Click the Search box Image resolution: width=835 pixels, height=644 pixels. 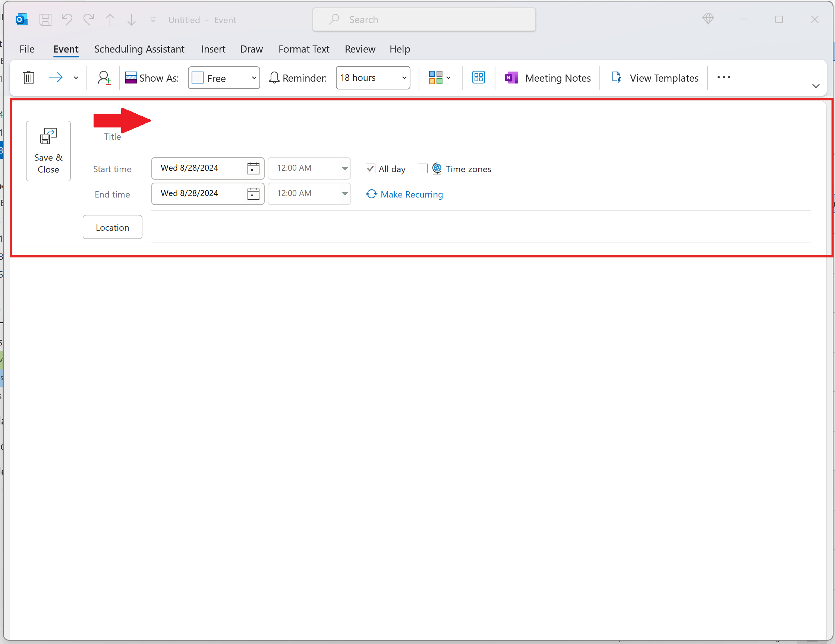(x=424, y=19)
